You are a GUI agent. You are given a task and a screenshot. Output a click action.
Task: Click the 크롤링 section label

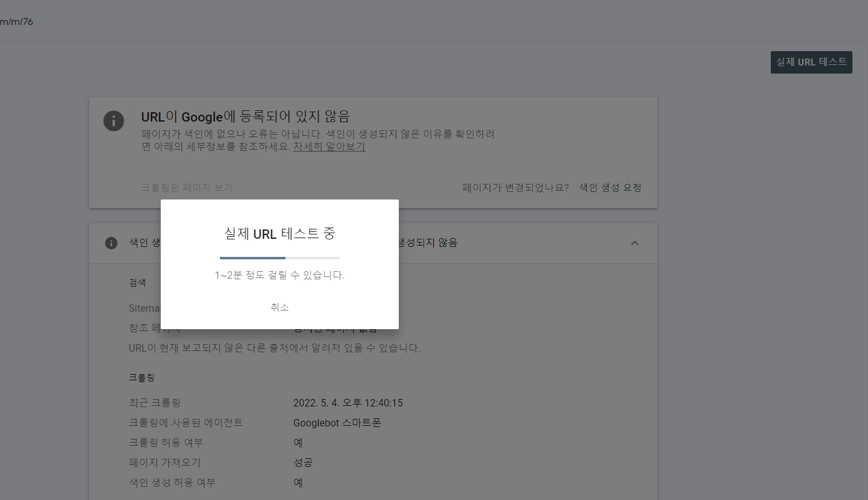[141, 378]
